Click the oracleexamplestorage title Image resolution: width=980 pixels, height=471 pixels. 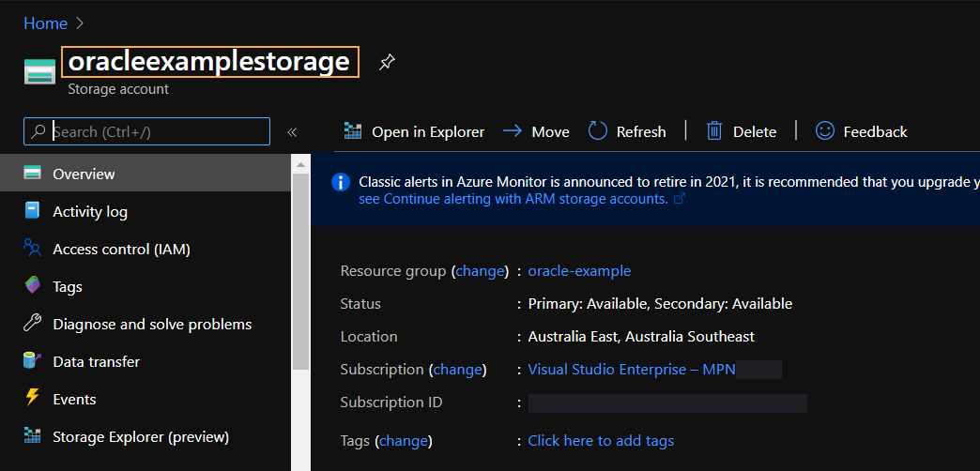point(209,62)
